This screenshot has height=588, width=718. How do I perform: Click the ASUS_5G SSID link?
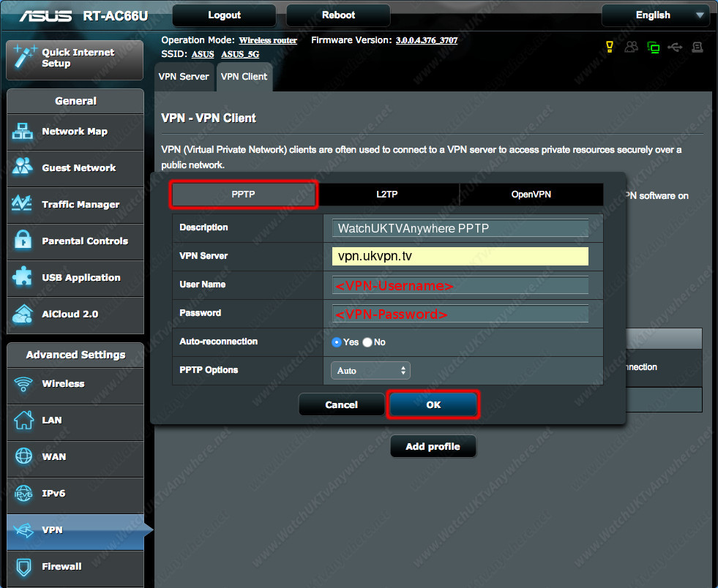point(240,54)
